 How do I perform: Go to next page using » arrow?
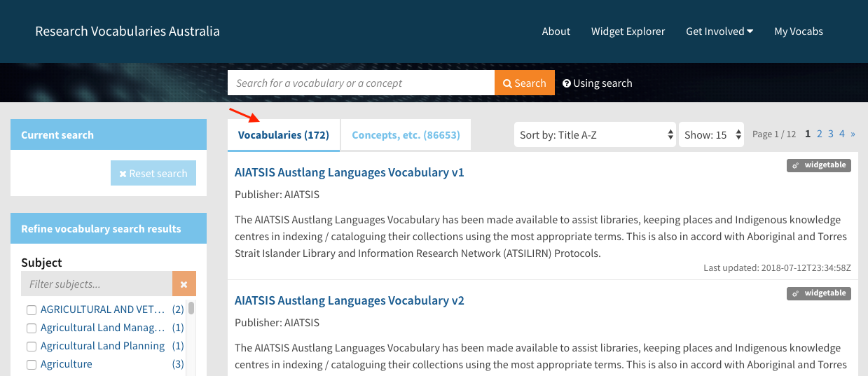tap(853, 134)
